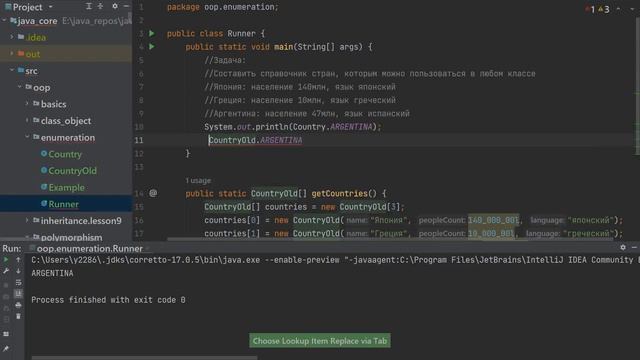Click 'package oop.enumeration;' line
This screenshot has width=640, height=360.
pos(222,7)
